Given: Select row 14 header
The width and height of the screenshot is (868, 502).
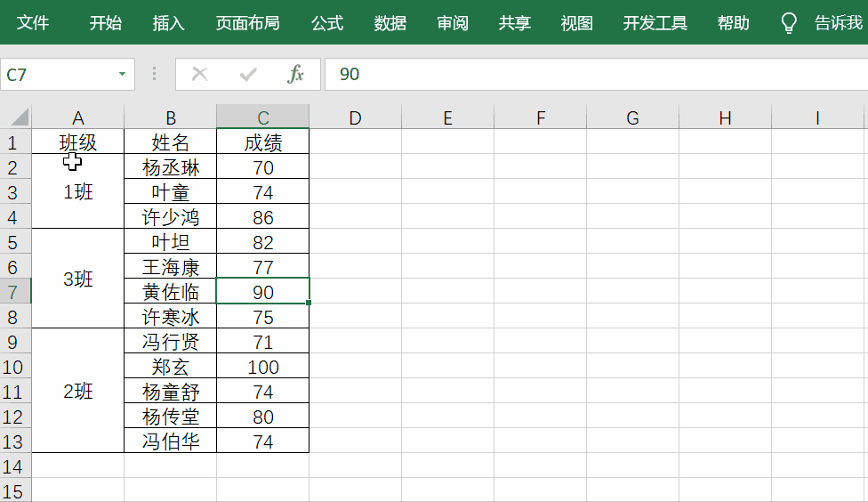Looking at the screenshot, I should point(15,466).
